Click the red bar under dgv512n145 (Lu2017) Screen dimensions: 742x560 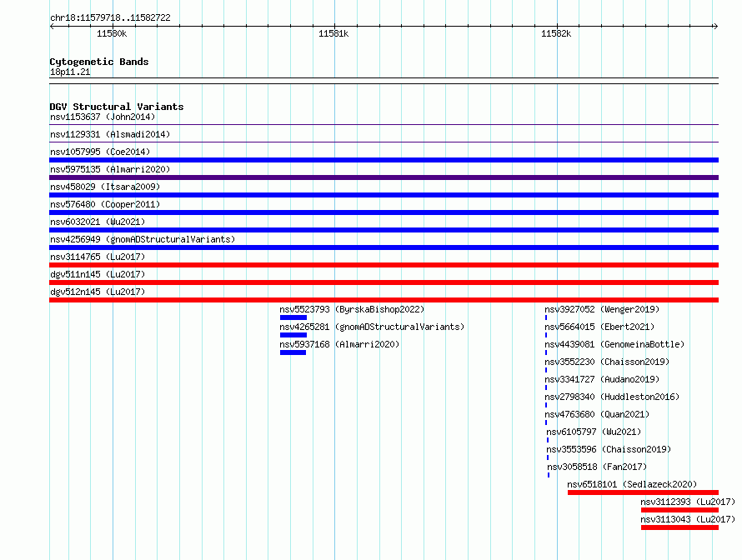coord(384,300)
